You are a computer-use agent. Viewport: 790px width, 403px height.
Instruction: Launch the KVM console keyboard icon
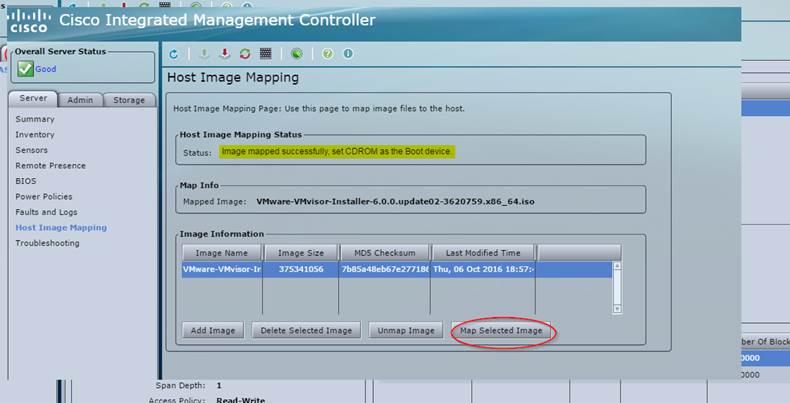pyautogui.click(x=266, y=53)
